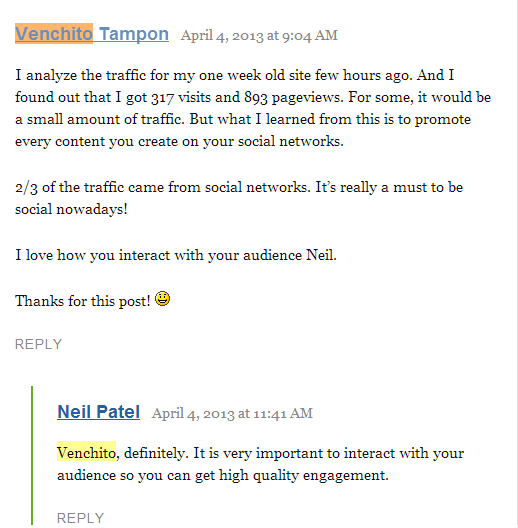Click the 'Thanks for this post!' text
This screenshot has height=528, width=518.
coord(83,301)
